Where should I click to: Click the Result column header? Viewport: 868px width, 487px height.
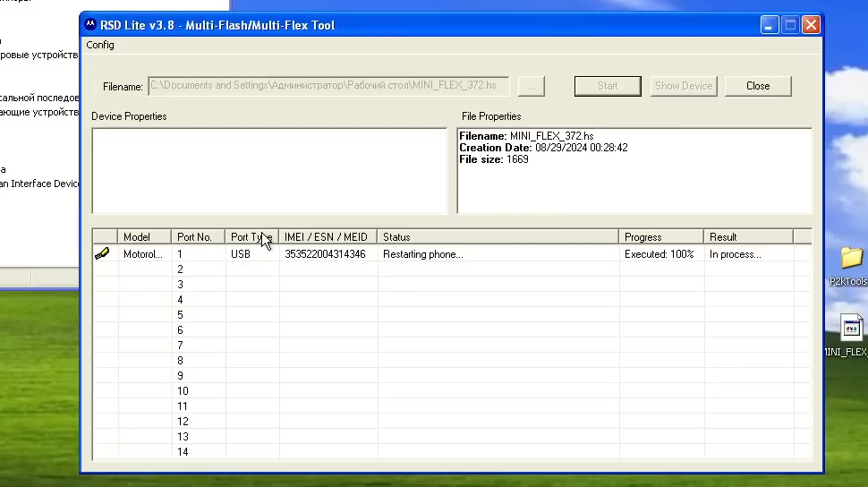point(747,237)
